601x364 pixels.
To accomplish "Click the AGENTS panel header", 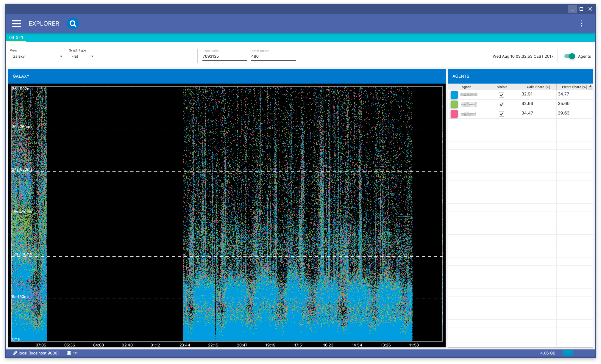I will pyautogui.click(x=520, y=76).
